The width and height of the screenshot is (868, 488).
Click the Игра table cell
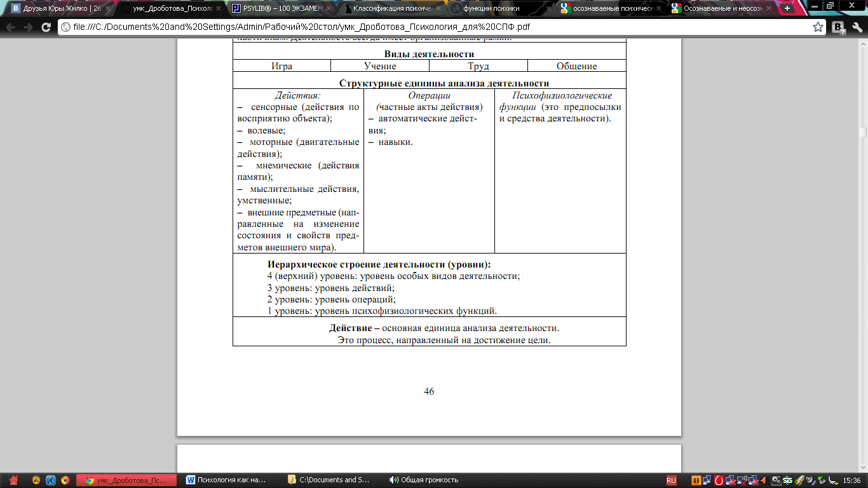(x=282, y=66)
